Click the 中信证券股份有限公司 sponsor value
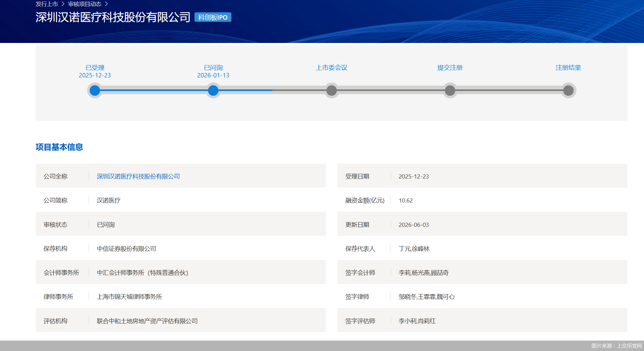This screenshot has width=644, height=351. click(x=126, y=249)
